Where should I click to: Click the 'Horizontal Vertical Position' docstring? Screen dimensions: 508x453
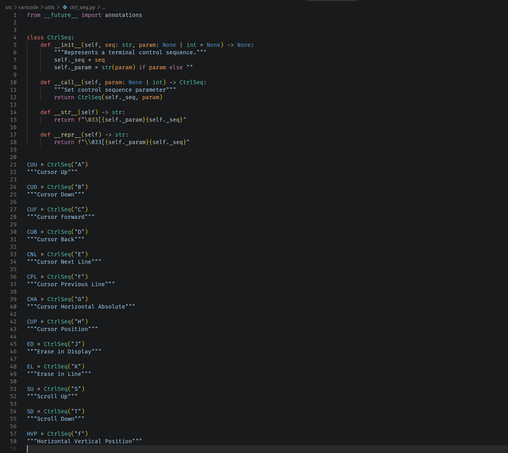click(84, 441)
